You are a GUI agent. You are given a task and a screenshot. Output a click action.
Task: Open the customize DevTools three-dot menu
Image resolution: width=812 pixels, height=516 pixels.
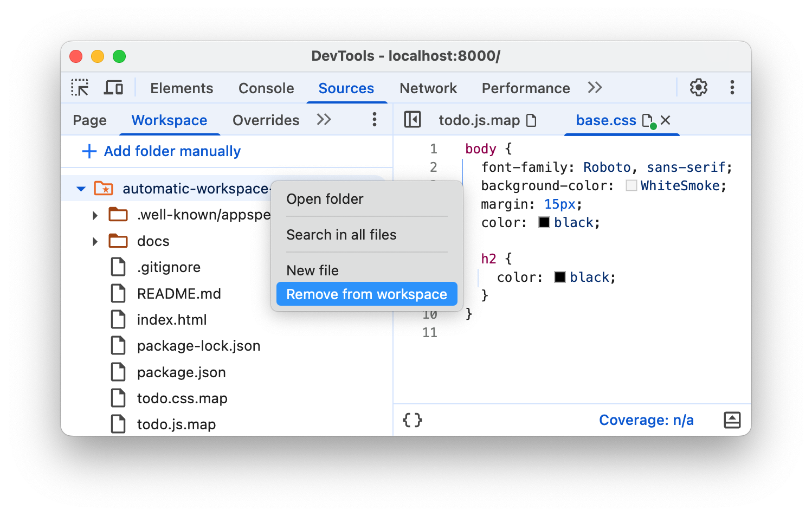732,87
